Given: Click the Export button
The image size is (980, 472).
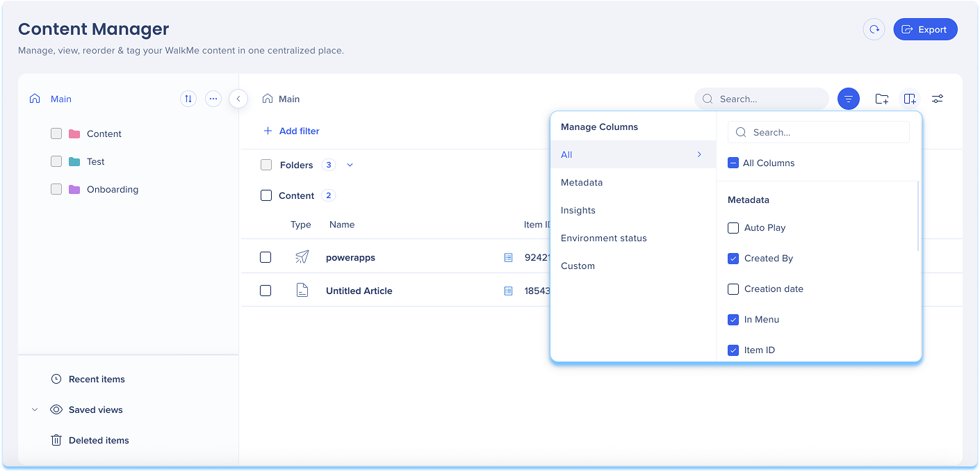Looking at the screenshot, I should click(924, 29).
